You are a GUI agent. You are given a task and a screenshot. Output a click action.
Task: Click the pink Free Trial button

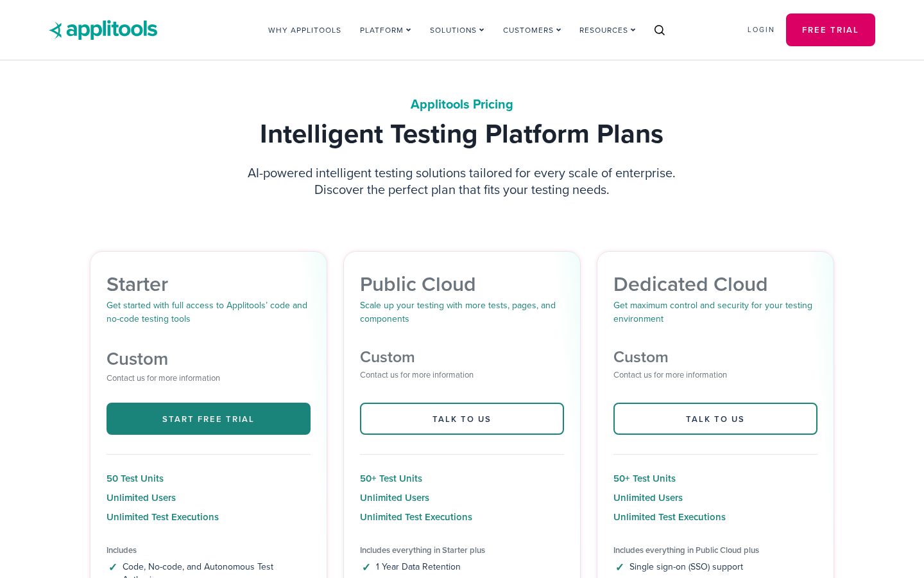pyautogui.click(x=830, y=30)
